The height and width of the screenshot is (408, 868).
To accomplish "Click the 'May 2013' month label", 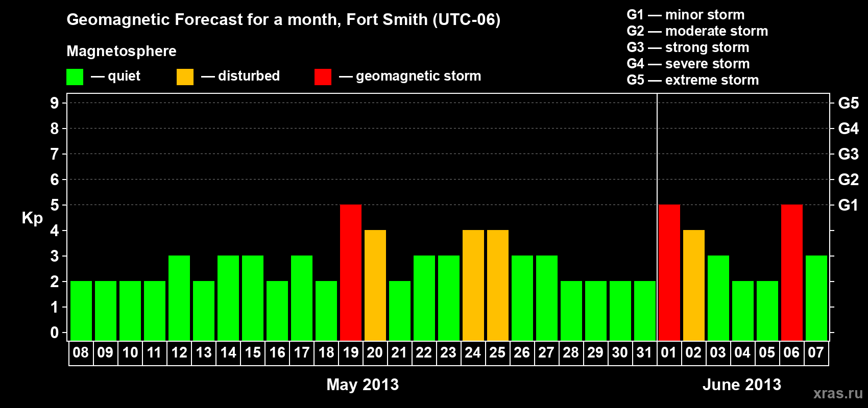I will click(363, 385).
